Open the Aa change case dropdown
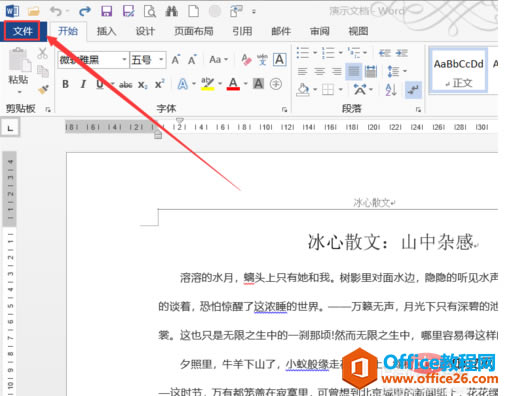The height and width of the screenshot is (396, 505). (x=218, y=60)
